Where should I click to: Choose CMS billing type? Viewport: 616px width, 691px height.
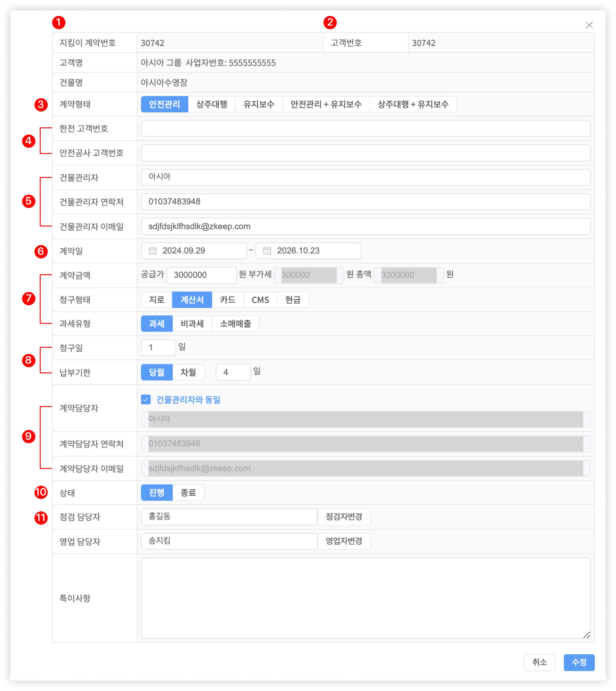point(260,300)
